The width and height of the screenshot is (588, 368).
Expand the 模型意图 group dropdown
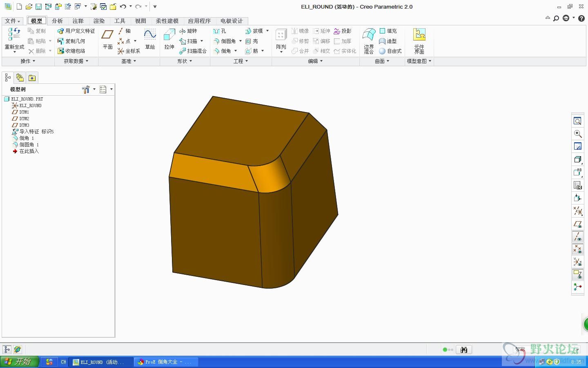click(x=419, y=61)
